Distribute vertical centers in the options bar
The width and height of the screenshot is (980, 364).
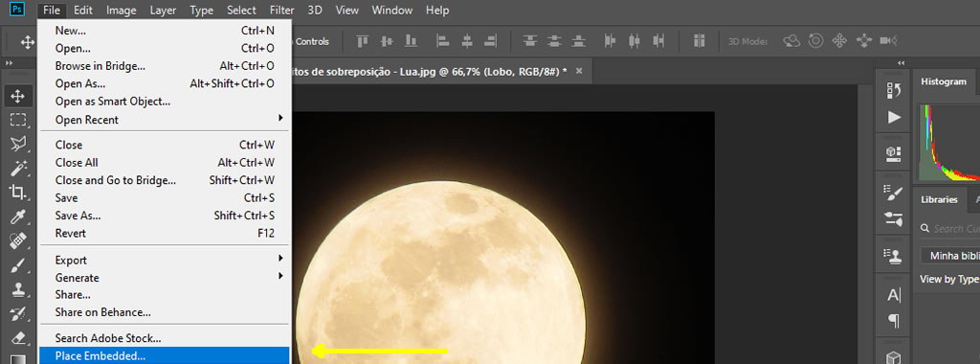click(x=554, y=41)
